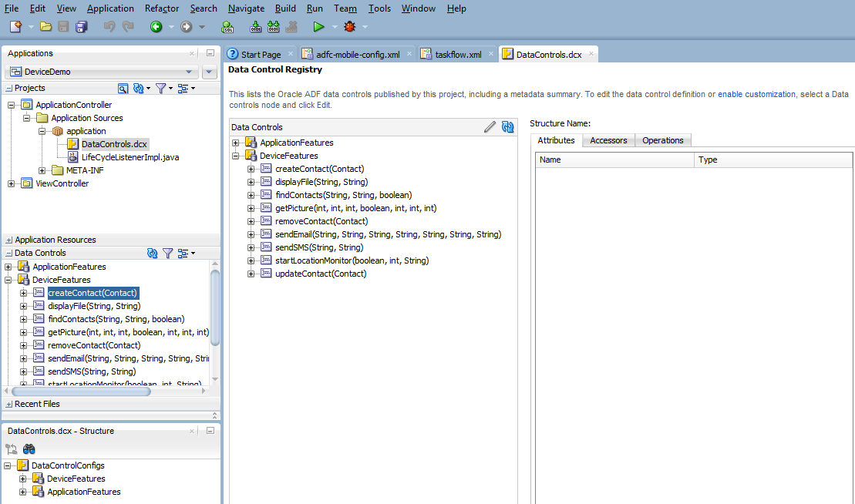The image size is (855, 504).
Task: Click the New file toolbar icon
Action: point(16,27)
